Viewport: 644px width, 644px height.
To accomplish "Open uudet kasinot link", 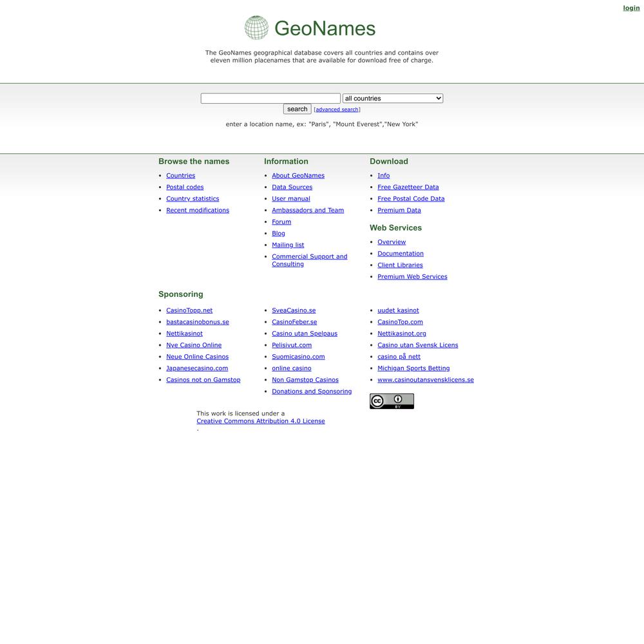I will [399, 310].
